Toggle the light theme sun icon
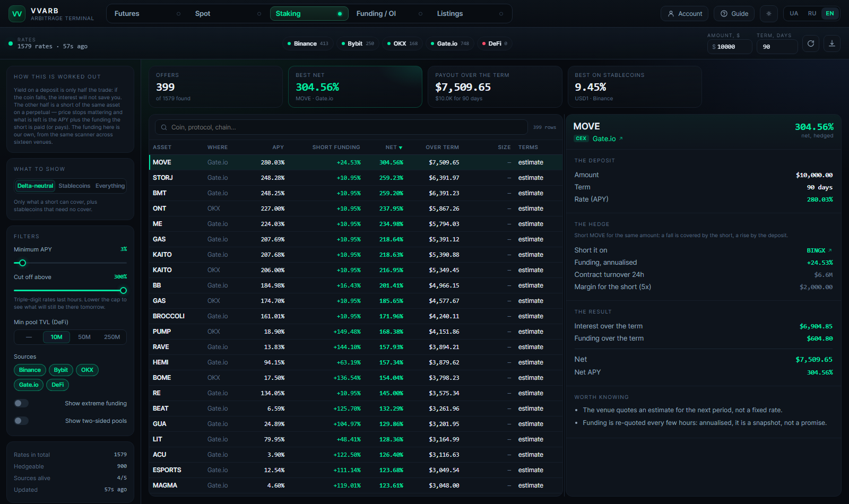This screenshot has width=849, height=504. click(x=769, y=14)
